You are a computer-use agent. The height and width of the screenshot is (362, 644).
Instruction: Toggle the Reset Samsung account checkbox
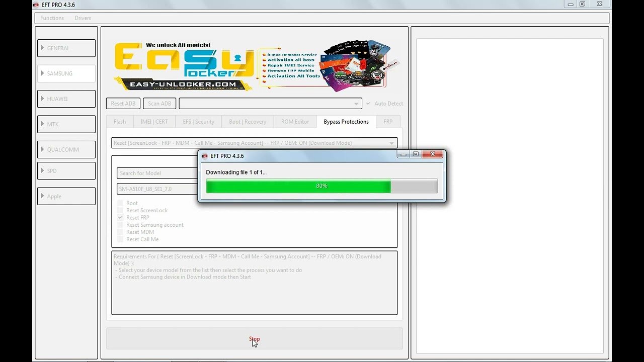[x=120, y=225]
